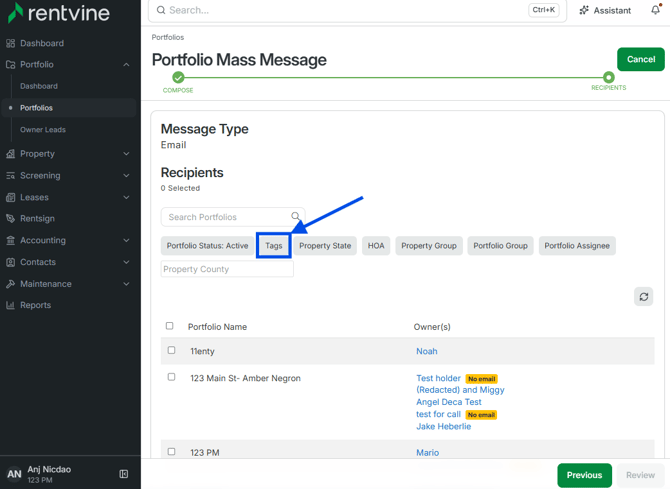This screenshot has height=489, width=670.
Task: Open Owner Leads in sidebar
Action: pos(43,130)
